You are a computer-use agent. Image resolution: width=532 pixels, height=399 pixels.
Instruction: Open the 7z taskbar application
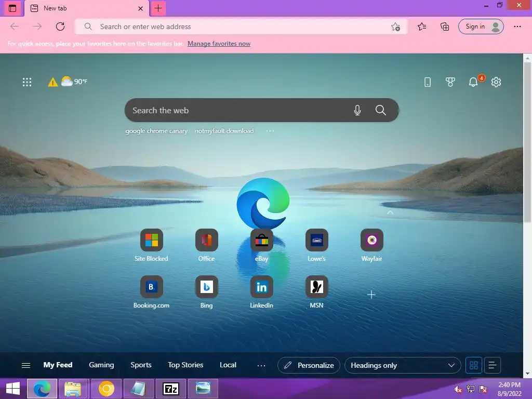click(x=170, y=389)
